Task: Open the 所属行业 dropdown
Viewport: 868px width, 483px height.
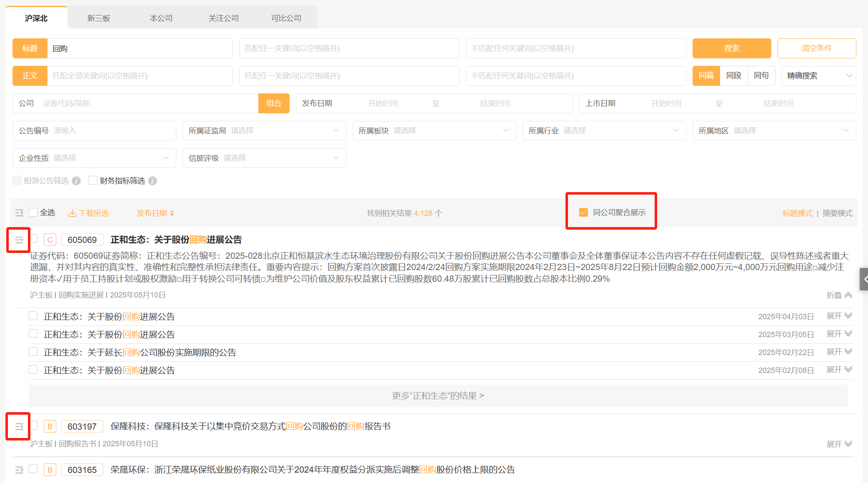Action: 604,130
